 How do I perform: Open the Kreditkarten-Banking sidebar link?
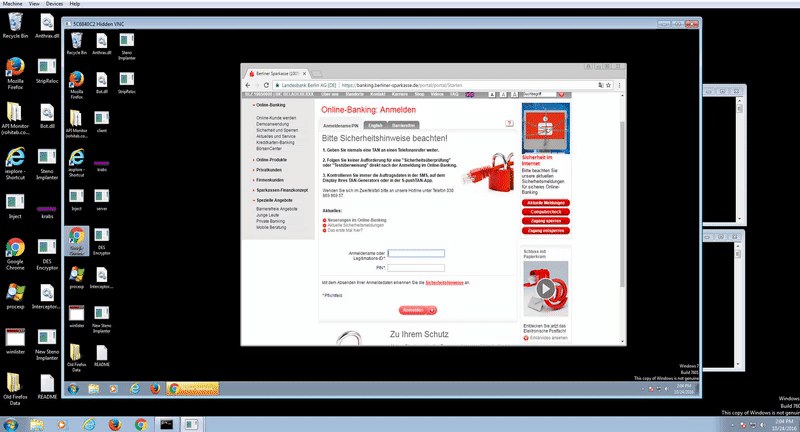[x=275, y=142]
